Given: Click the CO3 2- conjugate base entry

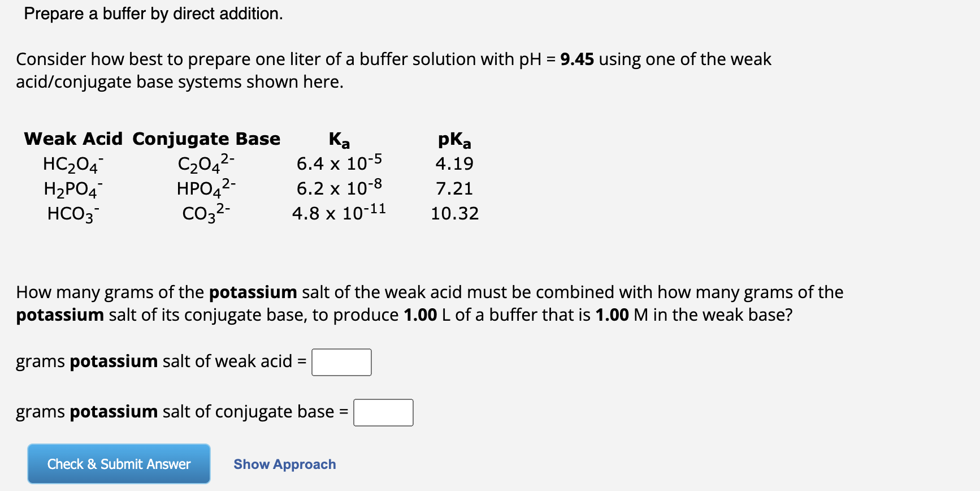Looking at the screenshot, I should [x=205, y=214].
